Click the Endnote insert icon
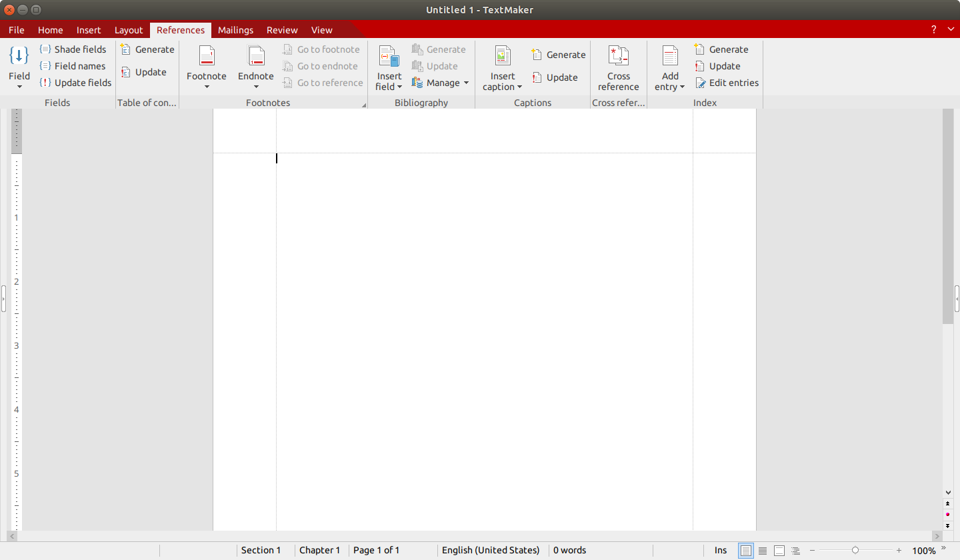 point(256,57)
